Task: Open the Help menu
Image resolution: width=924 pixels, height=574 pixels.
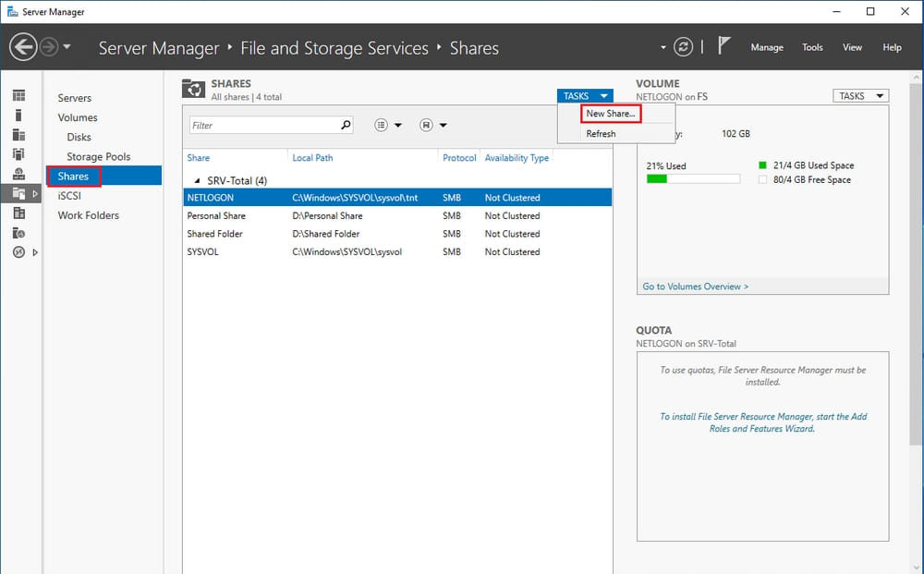Action: point(892,47)
